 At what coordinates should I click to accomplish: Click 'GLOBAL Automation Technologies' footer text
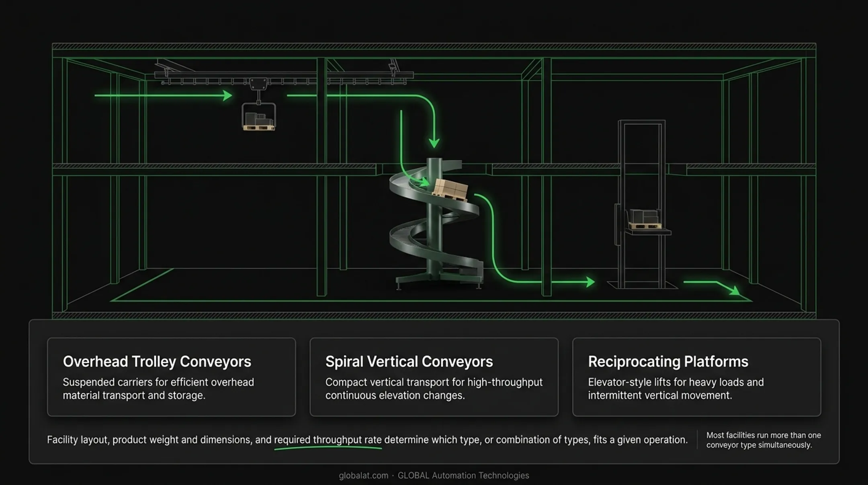click(463, 475)
